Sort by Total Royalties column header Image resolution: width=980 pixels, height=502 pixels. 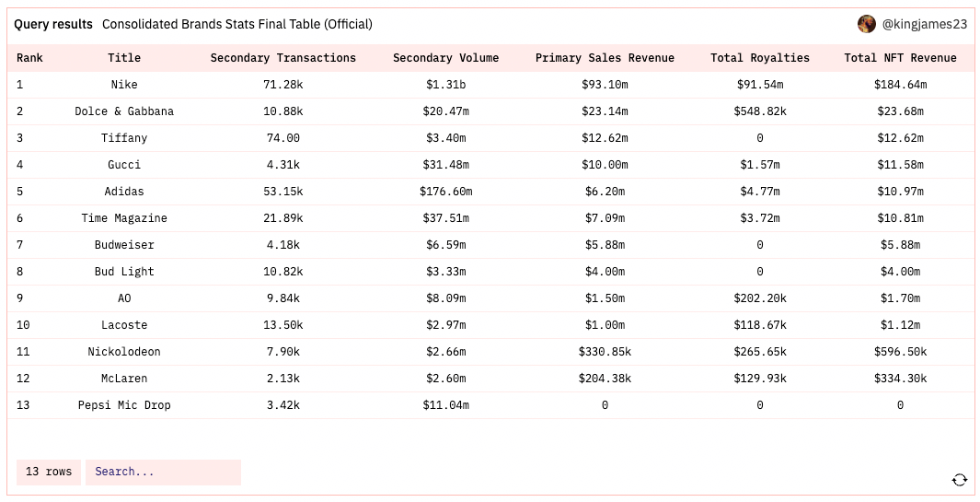tap(760, 58)
